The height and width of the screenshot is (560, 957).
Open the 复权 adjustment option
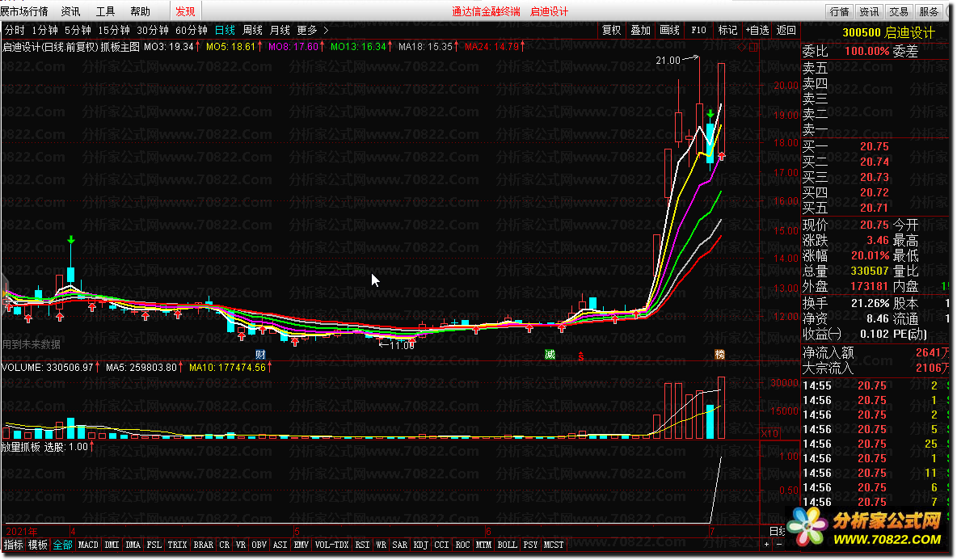pyautogui.click(x=611, y=30)
